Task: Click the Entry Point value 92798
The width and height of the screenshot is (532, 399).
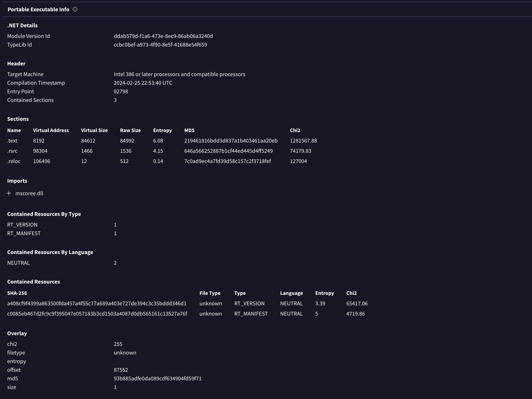Action: click(121, 91)
